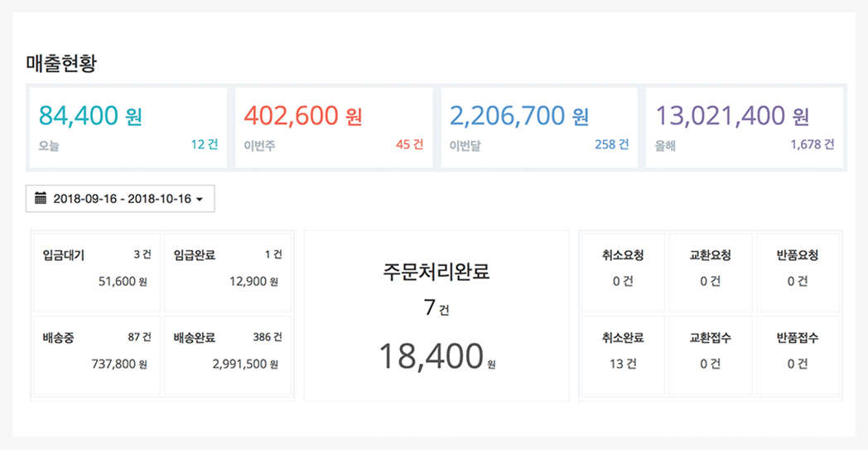Expand the date range dropdown arrow
The height and width of the screenshot is (450, 868).
(x=200, y=200)
